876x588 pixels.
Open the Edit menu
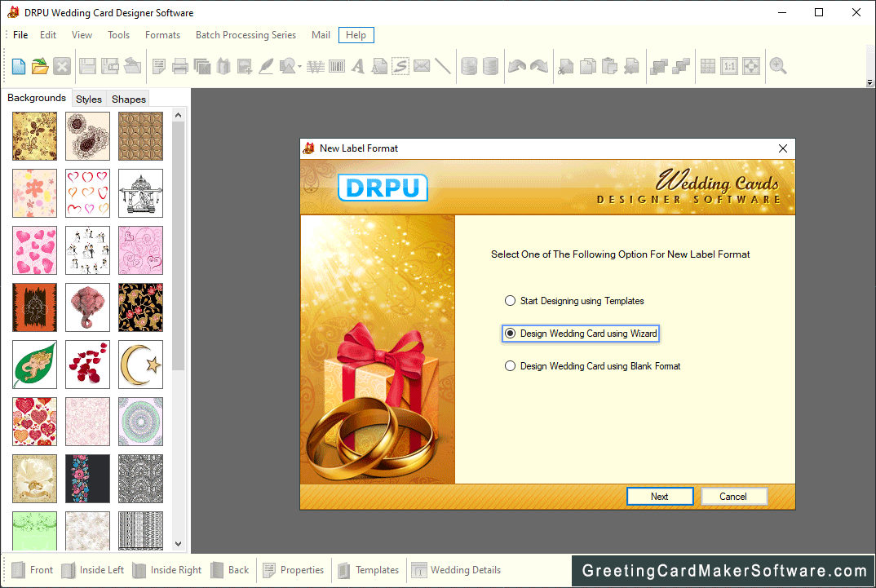tap(48, 35)
